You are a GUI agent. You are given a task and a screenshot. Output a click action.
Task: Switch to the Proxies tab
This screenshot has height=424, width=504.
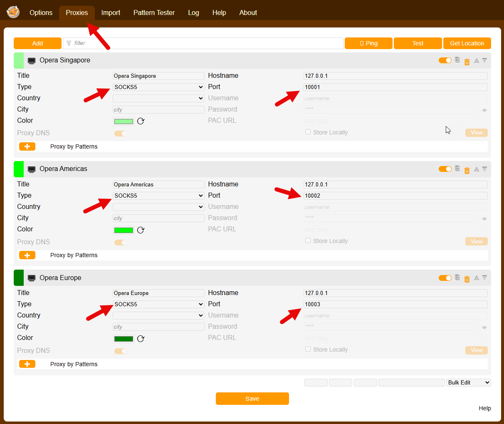pos(77,12)
